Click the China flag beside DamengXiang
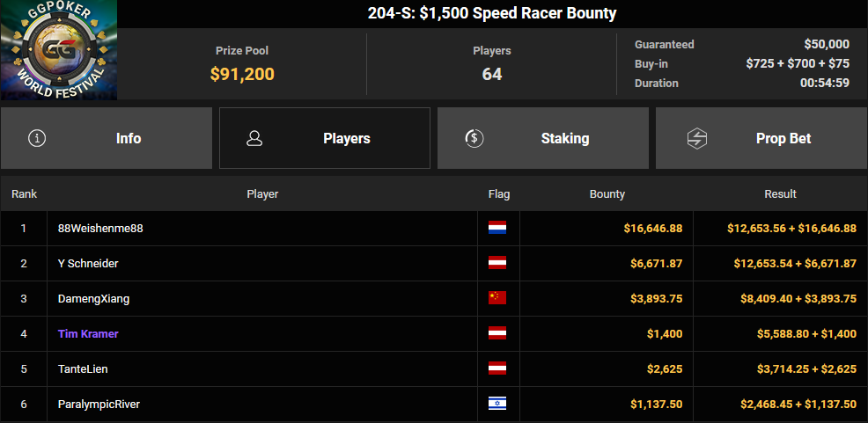The height and width of the screenshot is (423, 868). point(497,298)
